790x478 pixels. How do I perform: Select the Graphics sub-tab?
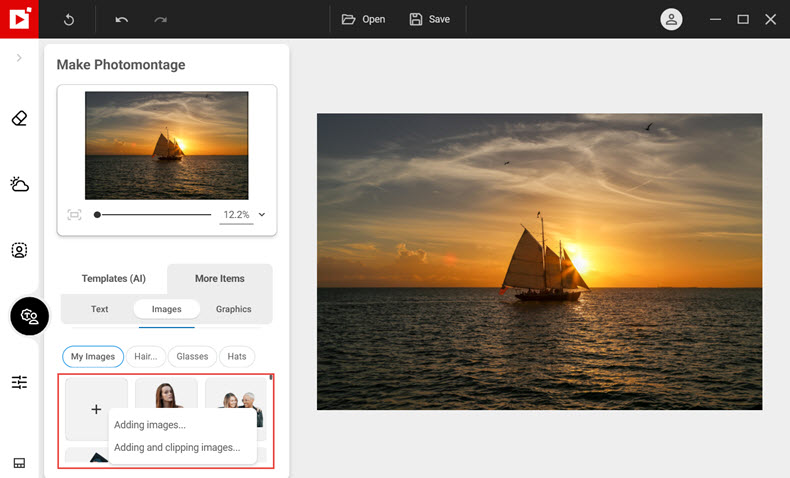click(233, 309)
